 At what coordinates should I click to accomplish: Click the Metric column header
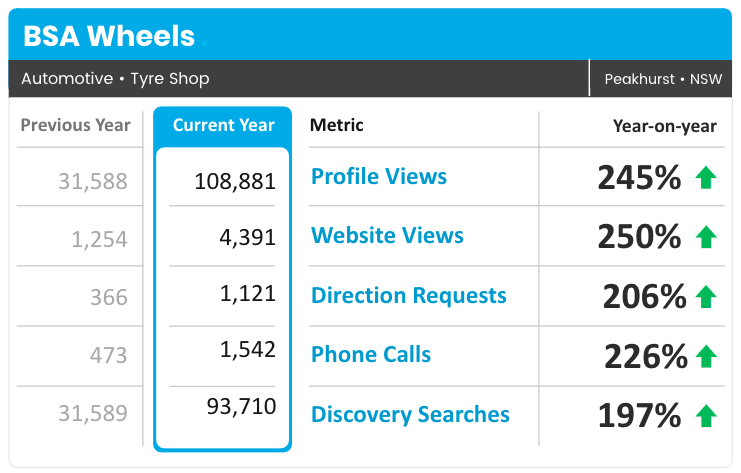click(x=337, y=126)
